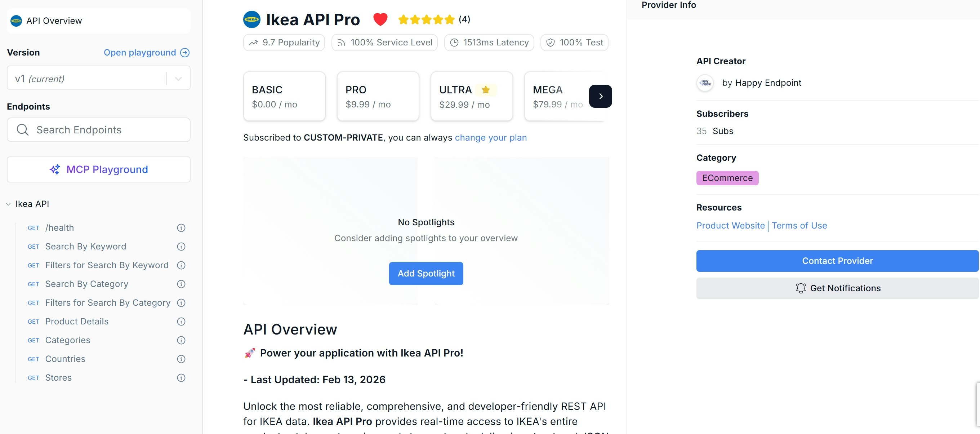Click the IKEA logo next to the API title
This screenshot has width=980, height=434.
click(x=251, y=19)
